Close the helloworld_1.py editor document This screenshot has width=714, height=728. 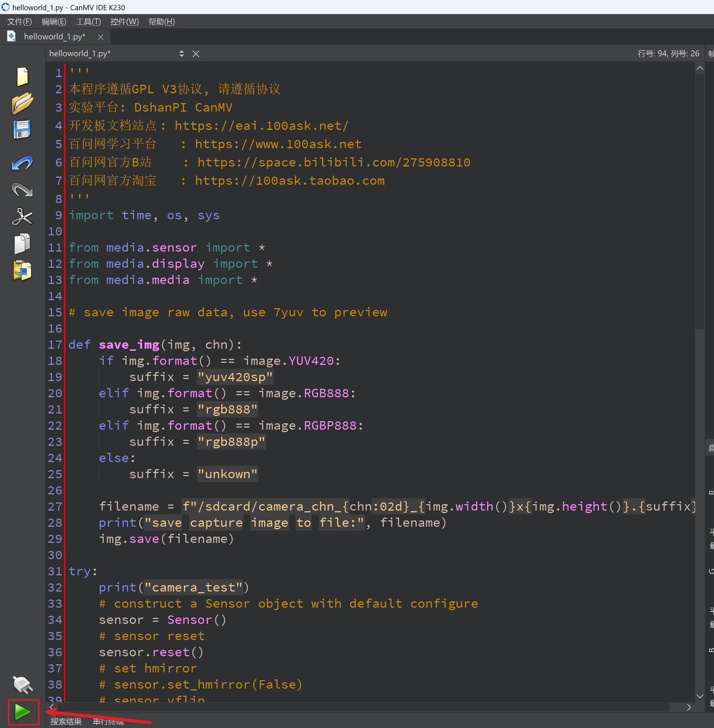point(196,53)
